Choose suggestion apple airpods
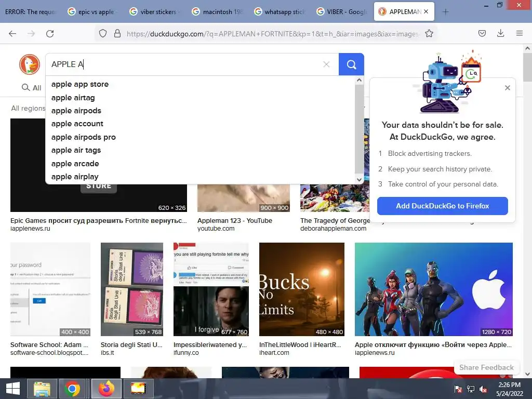 coord(200,111)
